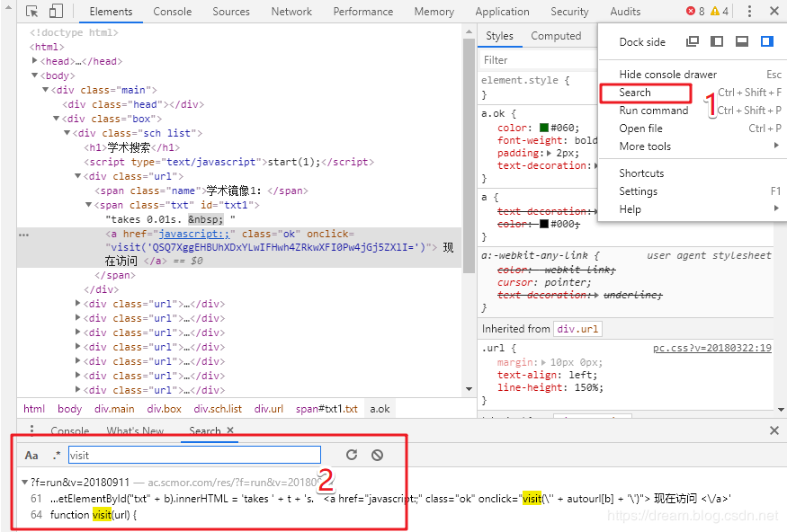Collapse the div class url node

click(77, 176)
